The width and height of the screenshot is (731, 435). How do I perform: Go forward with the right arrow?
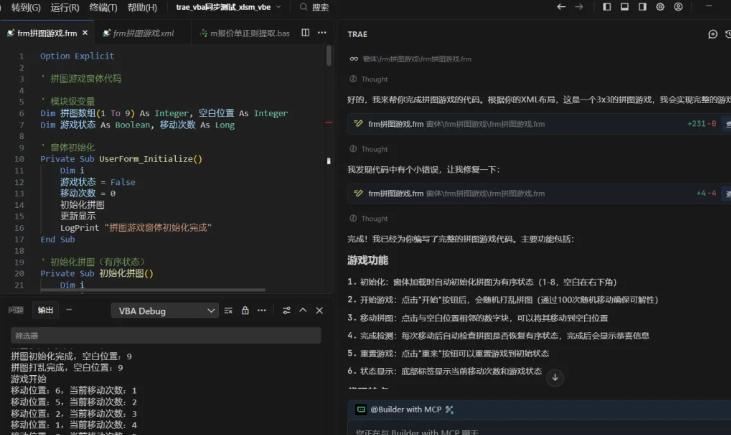[579, 7]
